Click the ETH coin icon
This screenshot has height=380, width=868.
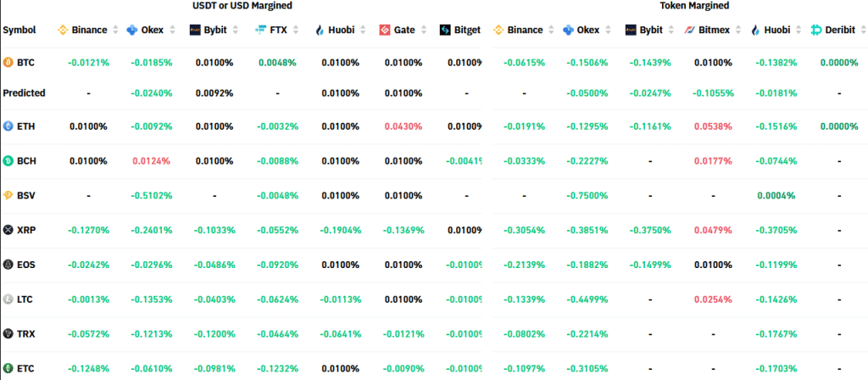click(x=8, y=126)
